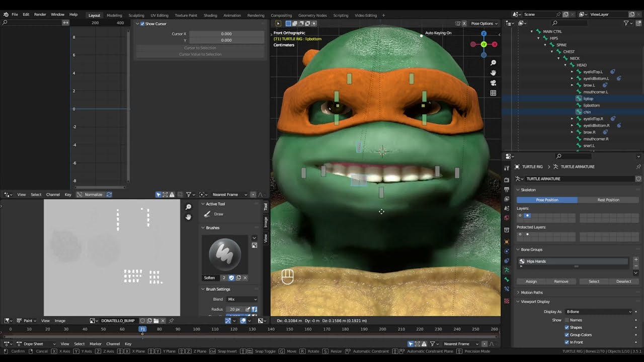Select the pan hand icon in viewport

pyautogui.click(x=493, y=73)
